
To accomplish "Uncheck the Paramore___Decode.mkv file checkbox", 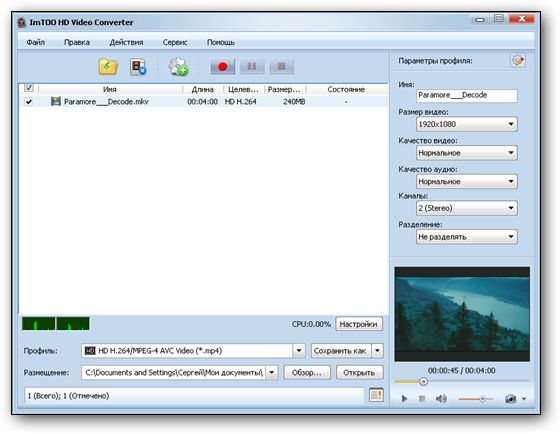I will 29,102.
